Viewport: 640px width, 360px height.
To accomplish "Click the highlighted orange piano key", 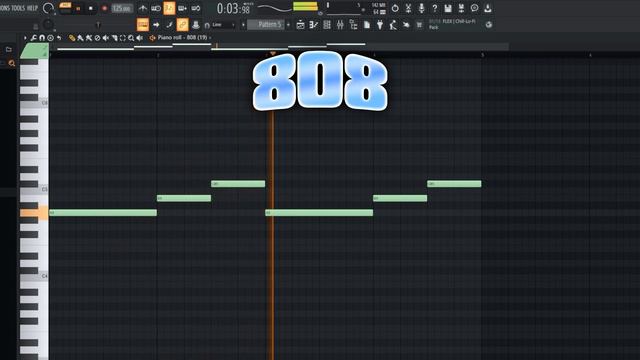I will (x=34, y=213).
